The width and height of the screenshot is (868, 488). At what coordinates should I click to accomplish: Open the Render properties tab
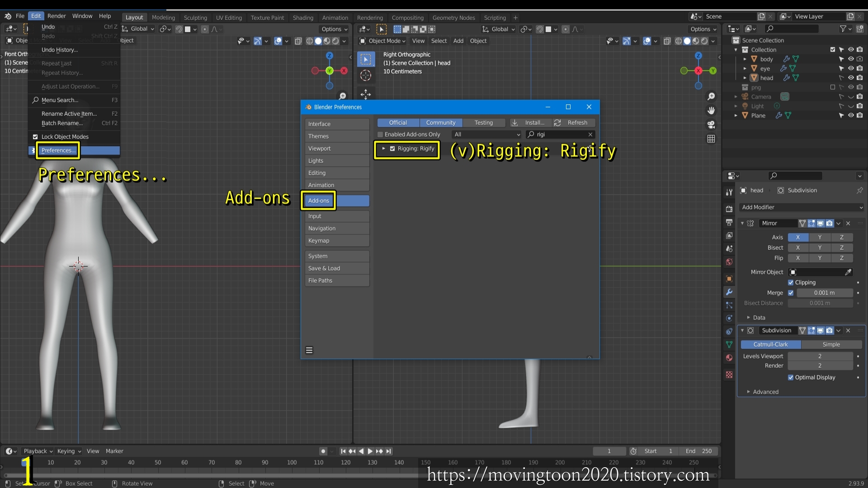729,209
